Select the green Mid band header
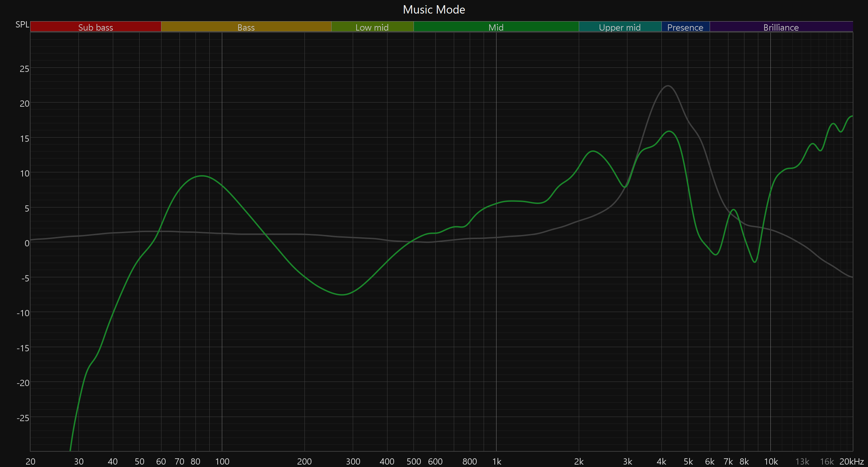The width and height of the screenshot is (868, 467). (x=496, y=27)
